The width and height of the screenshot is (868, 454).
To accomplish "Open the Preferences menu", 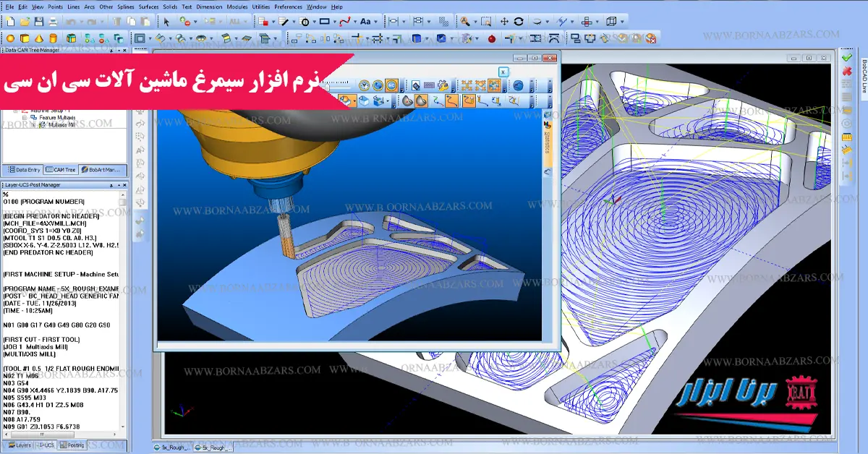I will (x=288, y=7).
